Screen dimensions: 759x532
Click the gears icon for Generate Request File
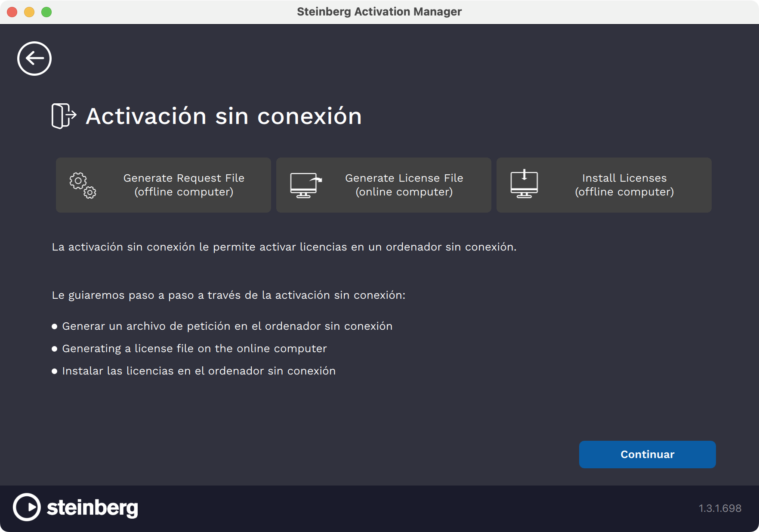pos(83,185)
